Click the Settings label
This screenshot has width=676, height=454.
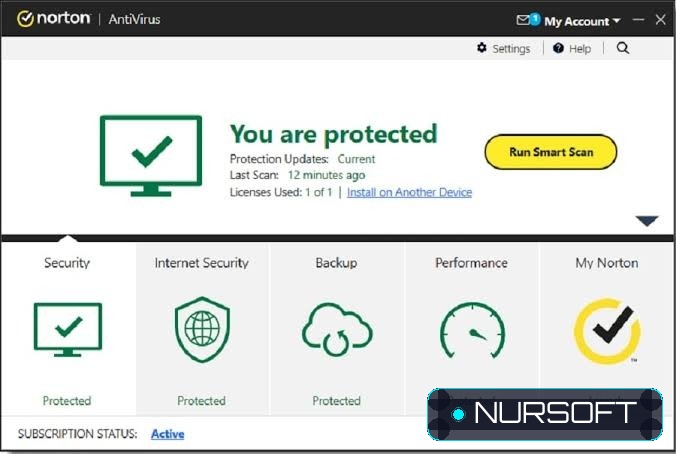pos(511,49)
